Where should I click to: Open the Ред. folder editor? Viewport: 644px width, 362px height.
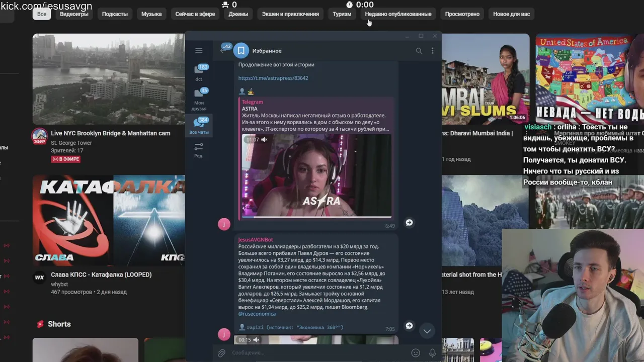199,150
